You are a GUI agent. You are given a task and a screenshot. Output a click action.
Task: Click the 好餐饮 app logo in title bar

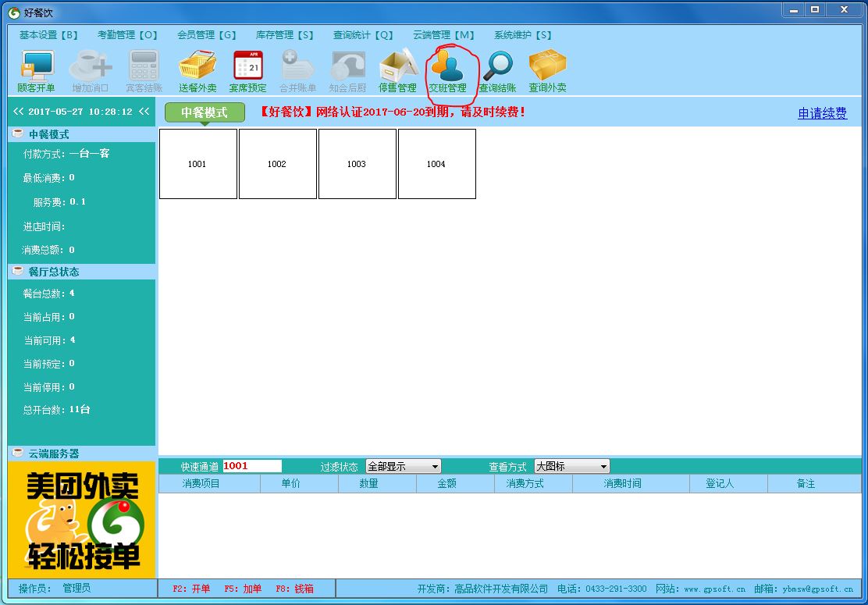(14, 12)
